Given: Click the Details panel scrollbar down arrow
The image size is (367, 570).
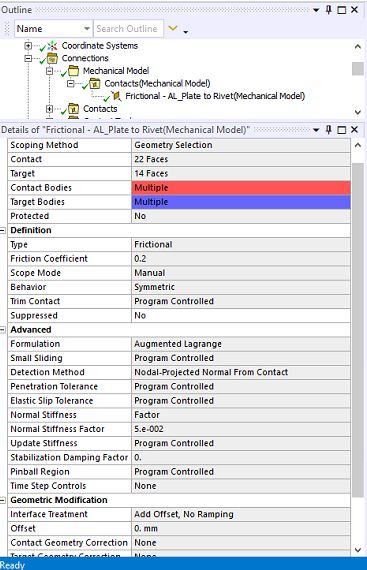Looking at the screenshot, I should [x=358, y=550].
